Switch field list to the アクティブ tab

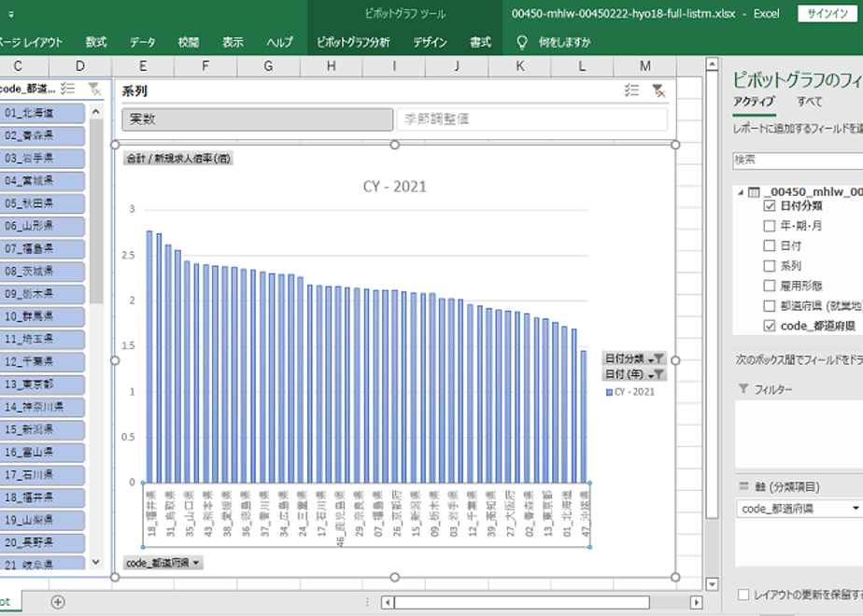click(754, 101)
